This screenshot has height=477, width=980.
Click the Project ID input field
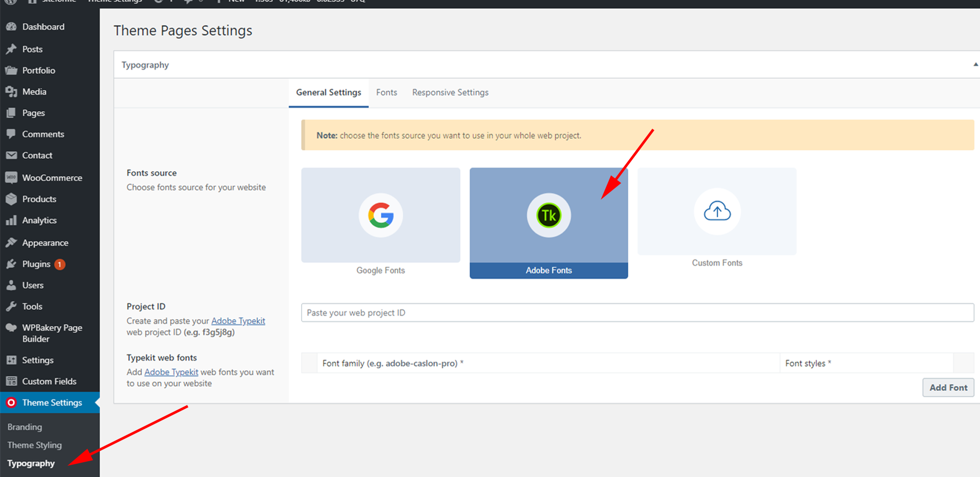(x=638, y=313)
